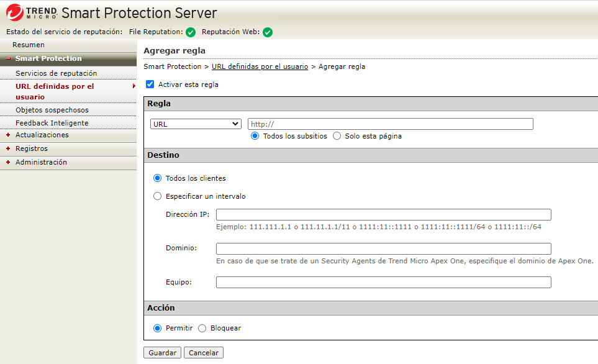The image size is (598, 364).
Task: Follow the URL definidas por el usuario breadcrumb link
Action: [x=260, y=66]
